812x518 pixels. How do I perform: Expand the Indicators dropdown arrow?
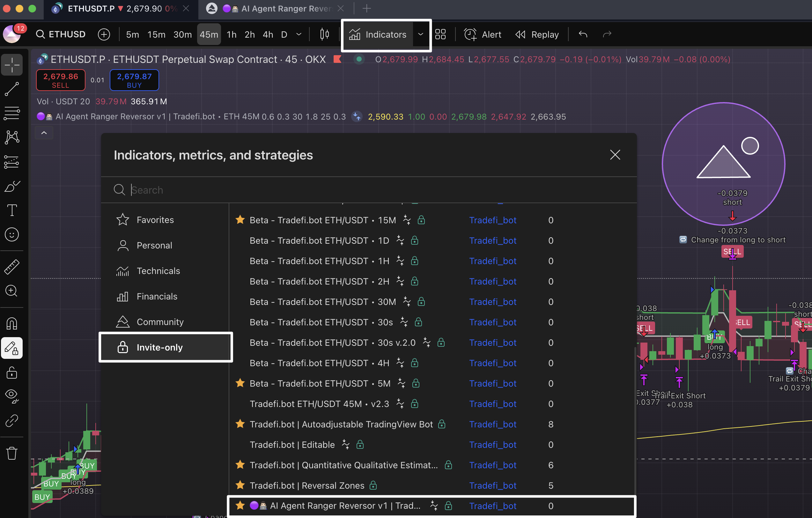[420, 34]
